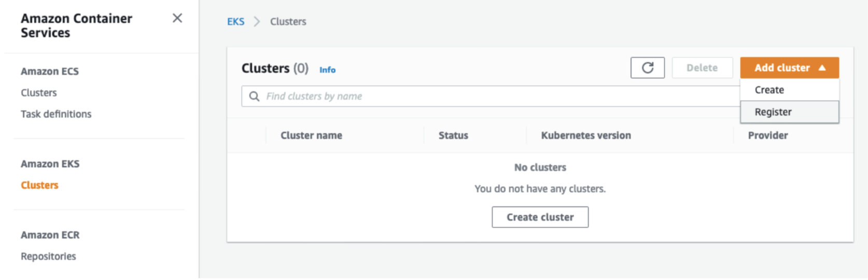Viewport: 868px width, 280px height.
Task: Click the No clusters message
Action: coord(540,167)
